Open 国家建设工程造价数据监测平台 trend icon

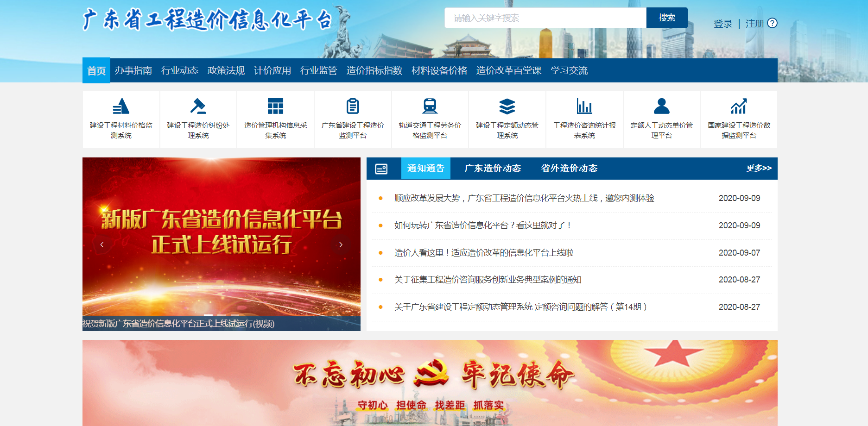pyautogui.click(x=739, y=106)
